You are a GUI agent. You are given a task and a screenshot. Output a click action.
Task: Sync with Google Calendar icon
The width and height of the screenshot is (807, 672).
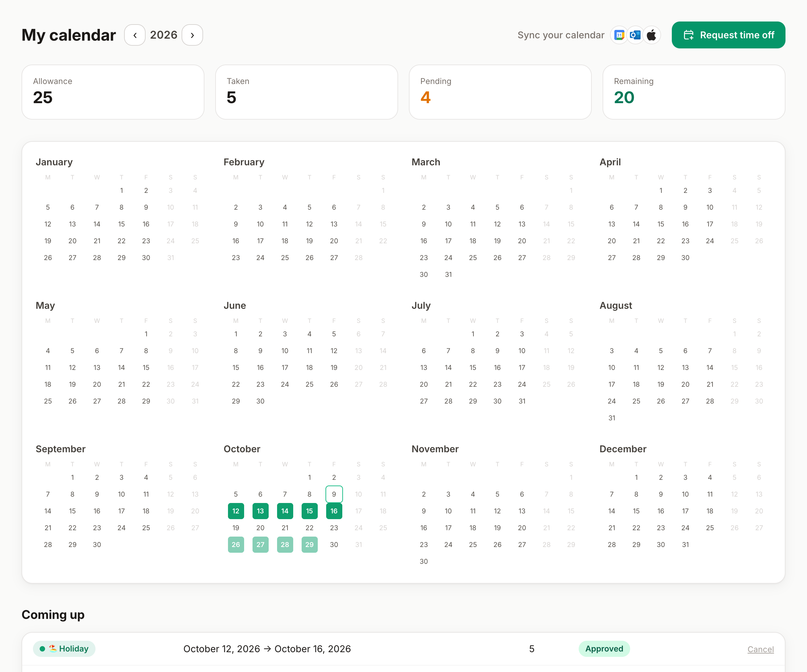(619, 35)
